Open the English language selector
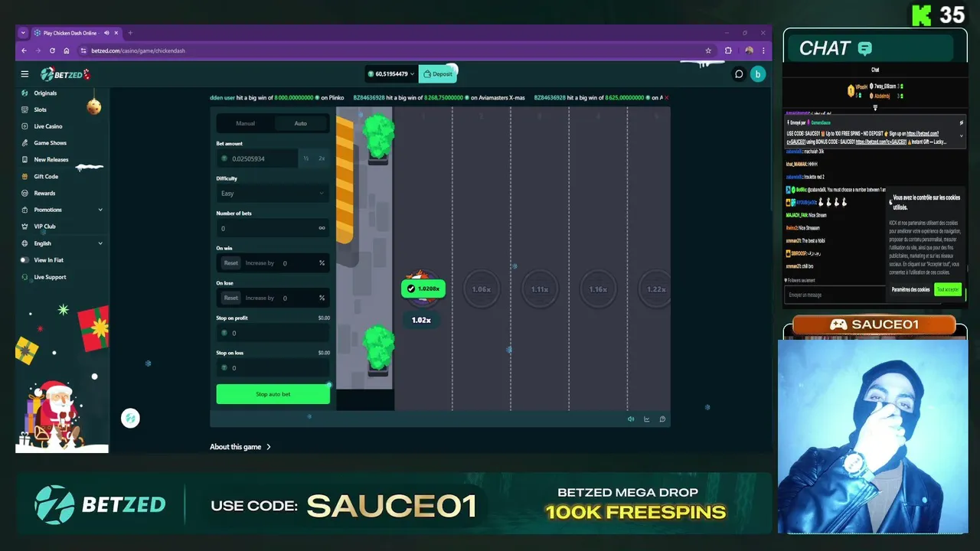Screen dimensions: 980x551 [61, 243]
